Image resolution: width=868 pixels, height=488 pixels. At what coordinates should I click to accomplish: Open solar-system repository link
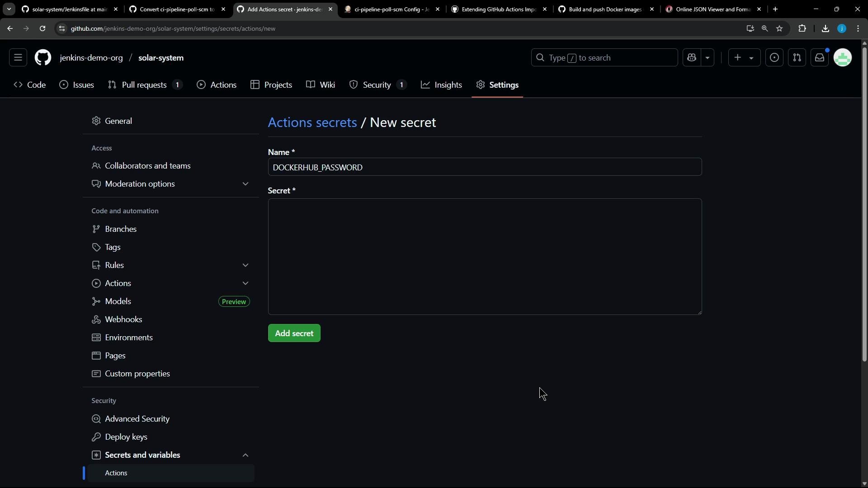pos(161,58)
